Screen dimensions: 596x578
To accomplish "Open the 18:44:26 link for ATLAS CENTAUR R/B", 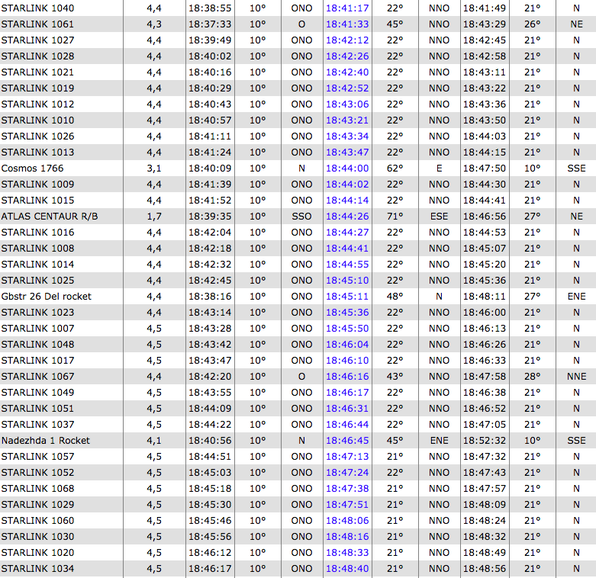I will point(347,216).
